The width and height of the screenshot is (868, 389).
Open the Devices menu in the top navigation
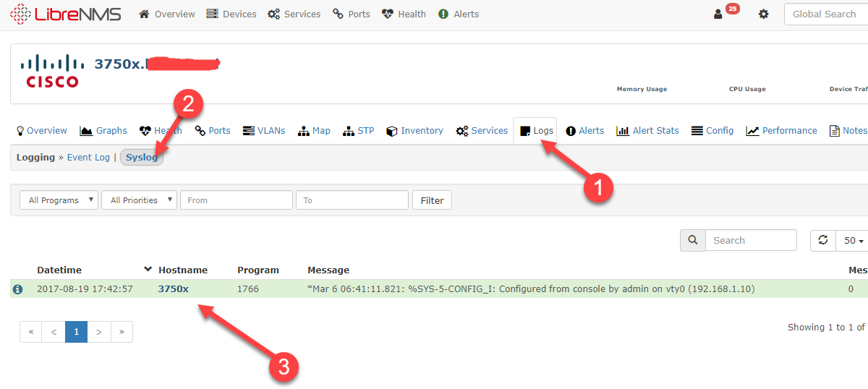pyautogui.click(x=231, y=14)
